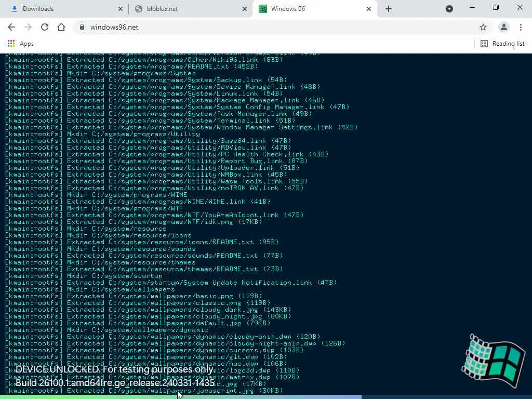532x399 pixels.
Task: View site security lock info
Action: [82, 27]
